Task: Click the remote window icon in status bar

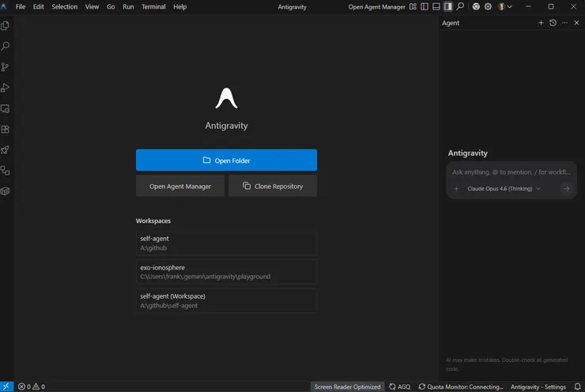Action: click(6, 386)
